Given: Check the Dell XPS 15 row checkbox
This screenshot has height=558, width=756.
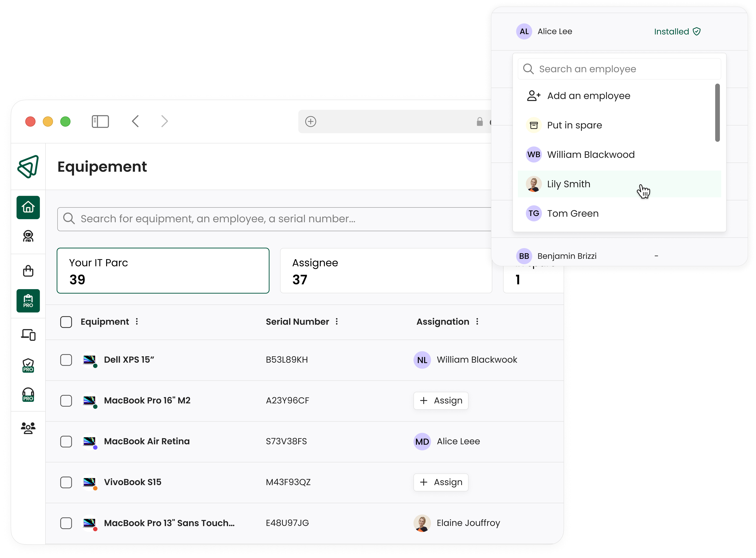Looking at the screenshot, I should point(66,360).
